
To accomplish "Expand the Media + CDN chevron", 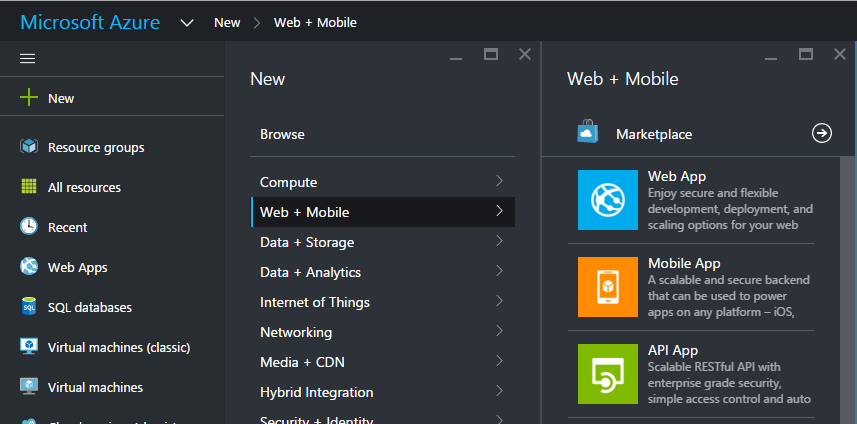I will tap(499, 361).
